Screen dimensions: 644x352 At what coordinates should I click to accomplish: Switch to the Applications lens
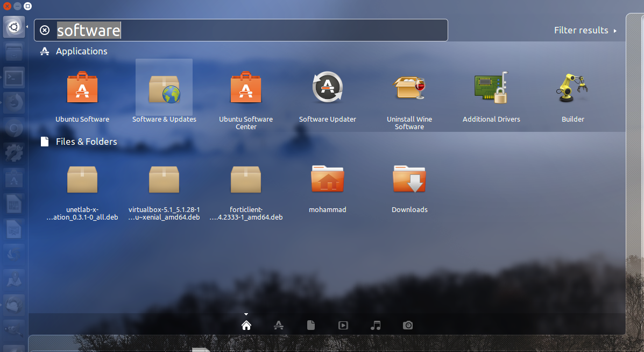279,325
